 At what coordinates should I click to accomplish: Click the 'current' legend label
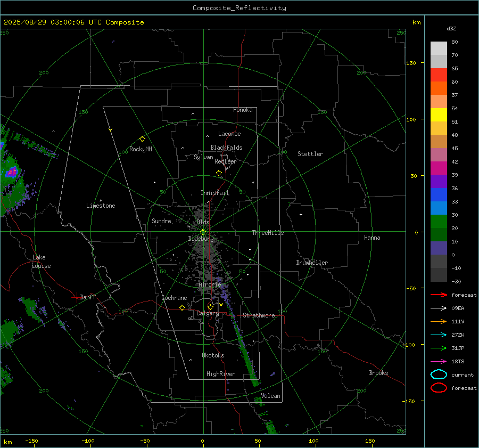pyautogui.click(x=463, y=374)
